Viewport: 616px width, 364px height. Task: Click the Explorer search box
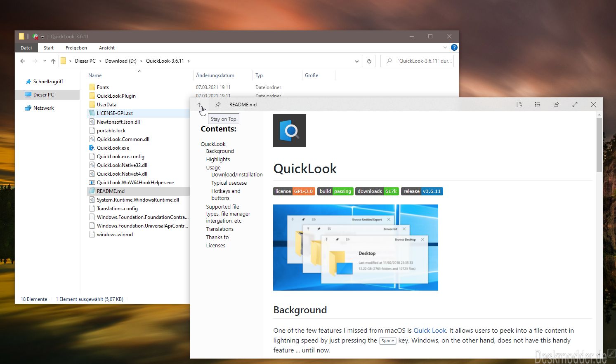417,61
